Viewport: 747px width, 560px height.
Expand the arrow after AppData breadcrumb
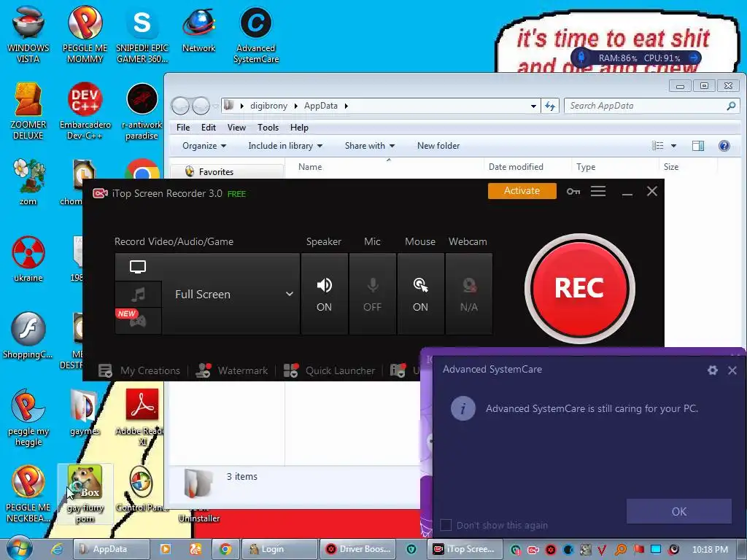(347, 106)
